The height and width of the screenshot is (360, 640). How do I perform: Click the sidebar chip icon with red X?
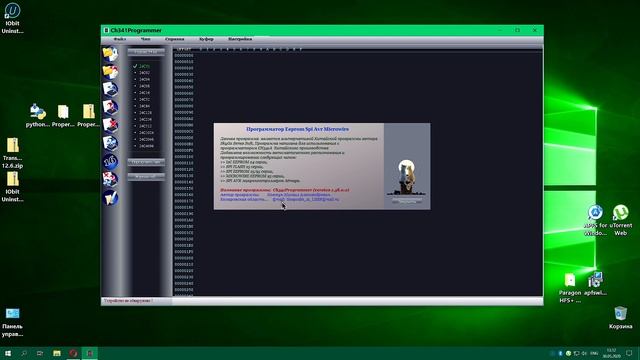(x=110, y=125)
